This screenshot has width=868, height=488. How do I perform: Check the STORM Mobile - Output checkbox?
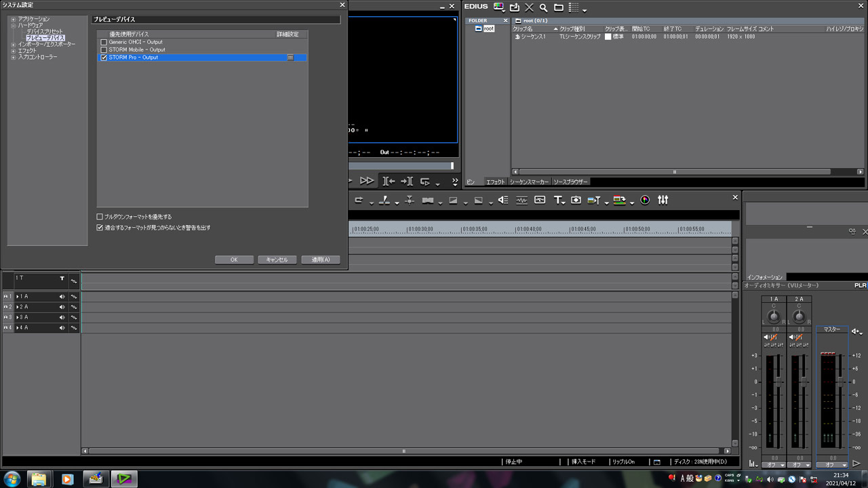pyautogui.click(x=104, y=49)
